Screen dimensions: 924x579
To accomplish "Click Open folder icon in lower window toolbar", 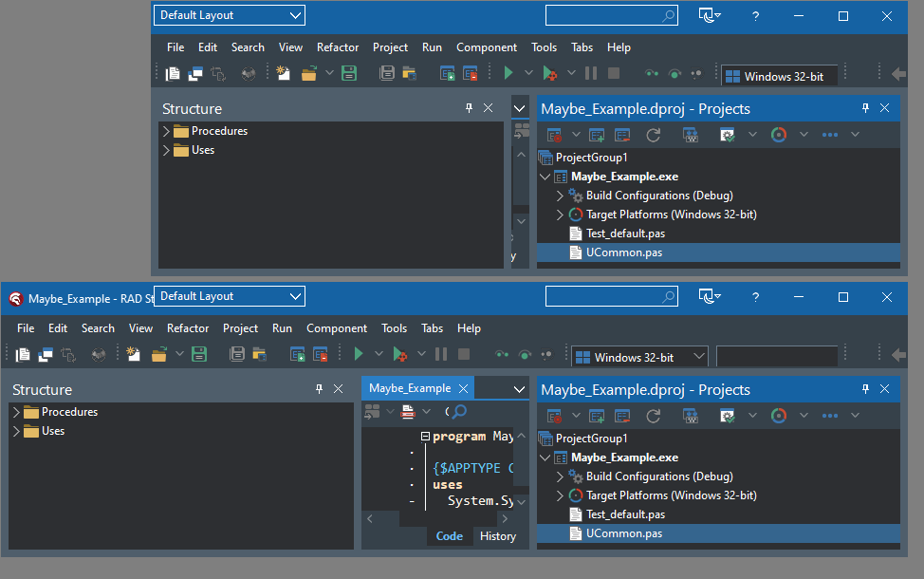I will tap(159, 354).
